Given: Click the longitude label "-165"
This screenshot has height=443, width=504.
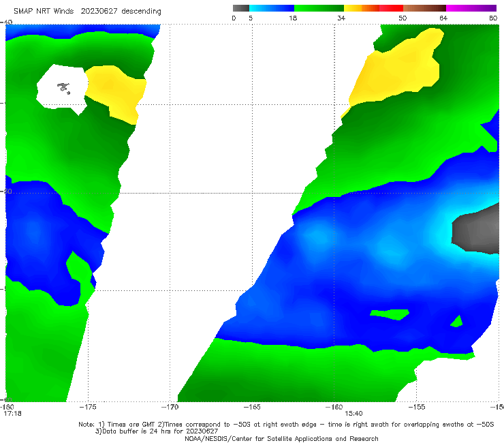Looking at the screenshot, I should click(252, 407).
